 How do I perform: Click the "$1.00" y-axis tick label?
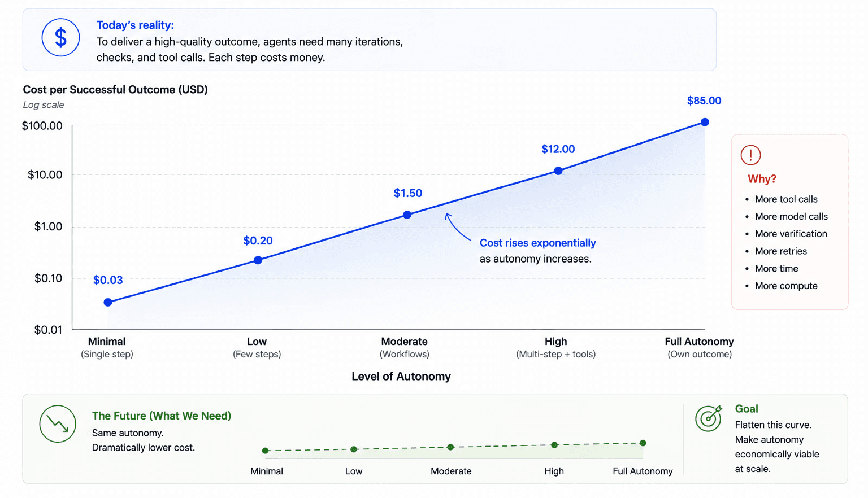pyautogui.click(x=48, y=227)
